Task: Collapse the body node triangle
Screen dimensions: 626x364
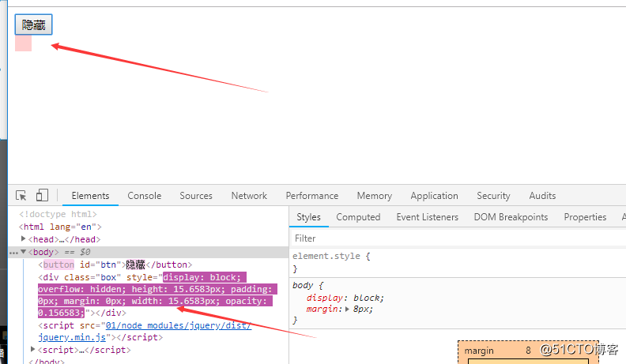Action: pyautogui.click(x=23, y=252)
